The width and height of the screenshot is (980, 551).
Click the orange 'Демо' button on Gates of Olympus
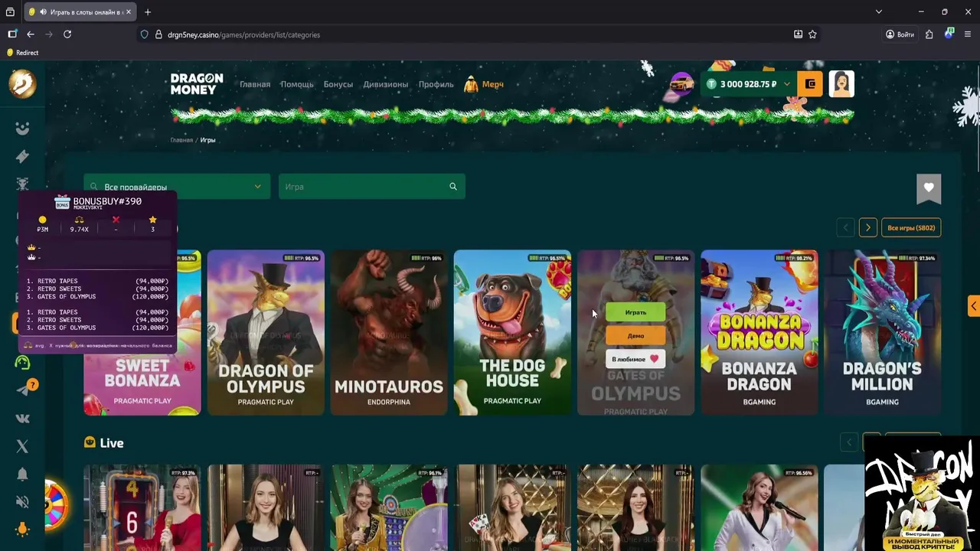point(635,335)
